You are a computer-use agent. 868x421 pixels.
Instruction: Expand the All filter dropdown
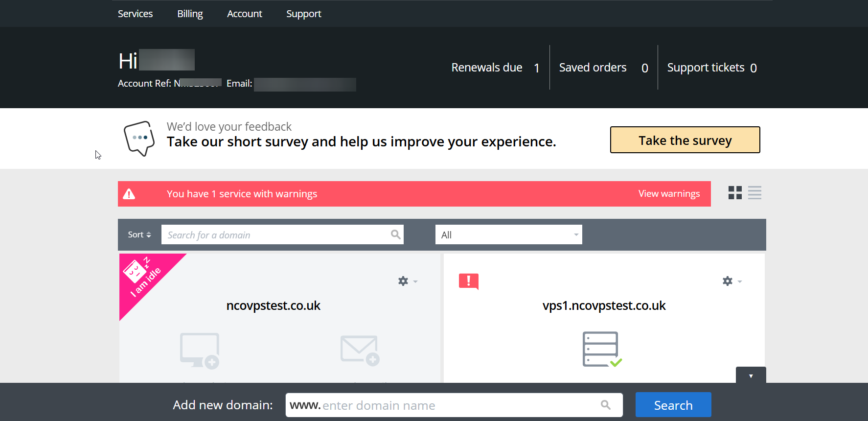[508, 234]
